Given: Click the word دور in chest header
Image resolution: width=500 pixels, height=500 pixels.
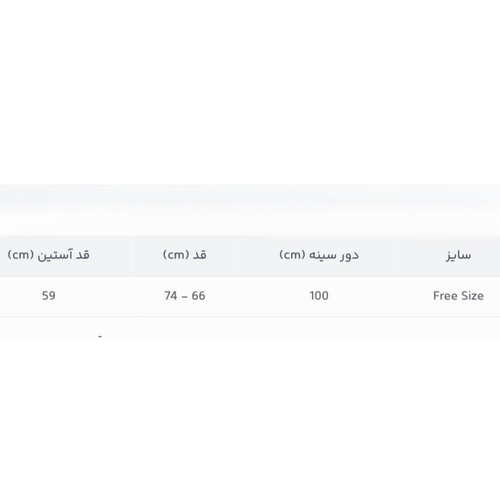Looking at the screenshot, I should coord(349,256).
